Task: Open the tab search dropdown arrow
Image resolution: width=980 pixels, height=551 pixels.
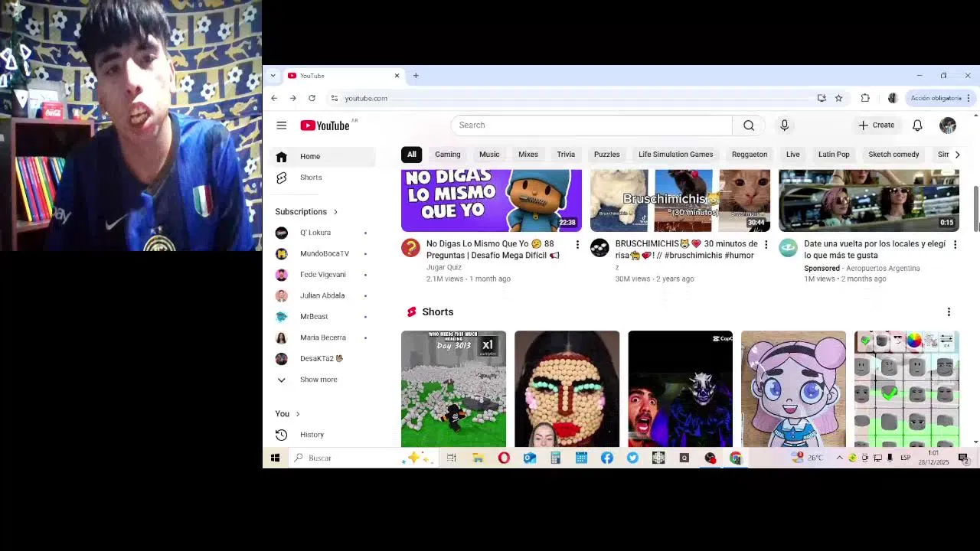Action: coord(273,76)
